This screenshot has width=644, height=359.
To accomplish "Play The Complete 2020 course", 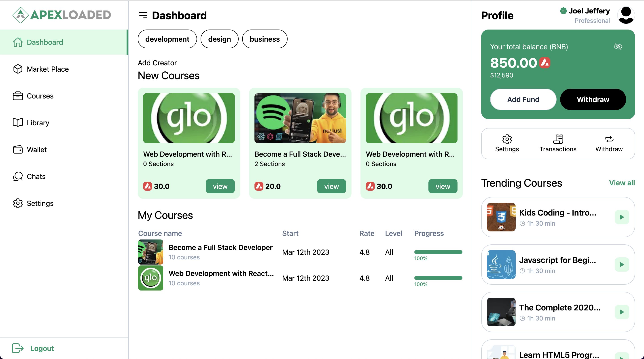I will 622,312.
